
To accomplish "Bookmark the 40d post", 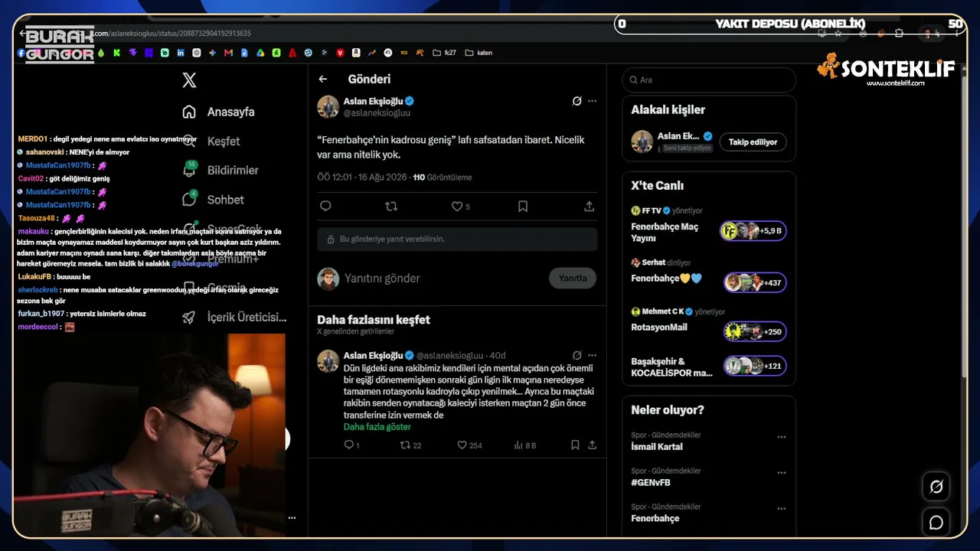I will click(x=575, y=445).
